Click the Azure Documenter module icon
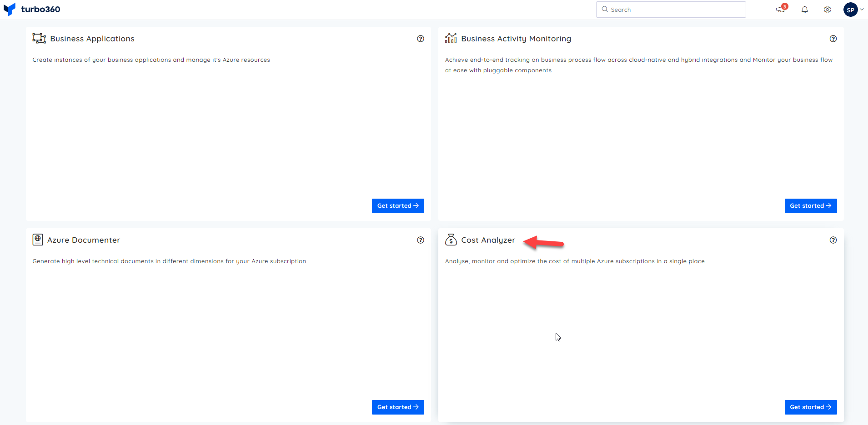The height and width of the screenshot is (425, 868). [38, 240]
